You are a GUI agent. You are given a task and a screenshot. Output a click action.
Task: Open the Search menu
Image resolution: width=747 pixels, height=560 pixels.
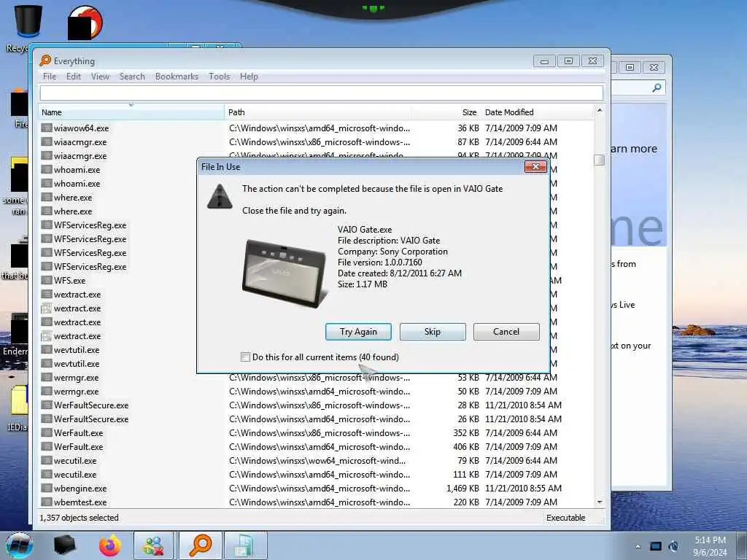coord(132,76)
